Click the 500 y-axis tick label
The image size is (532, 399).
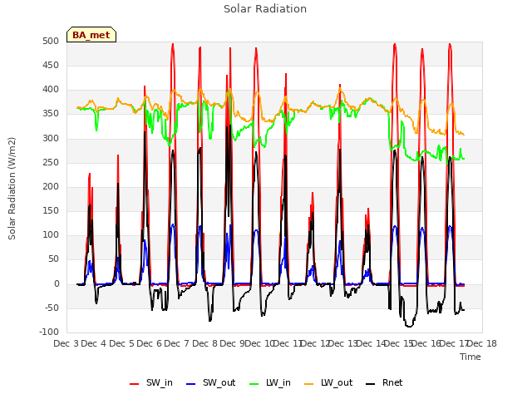click(x=51, y=41)
